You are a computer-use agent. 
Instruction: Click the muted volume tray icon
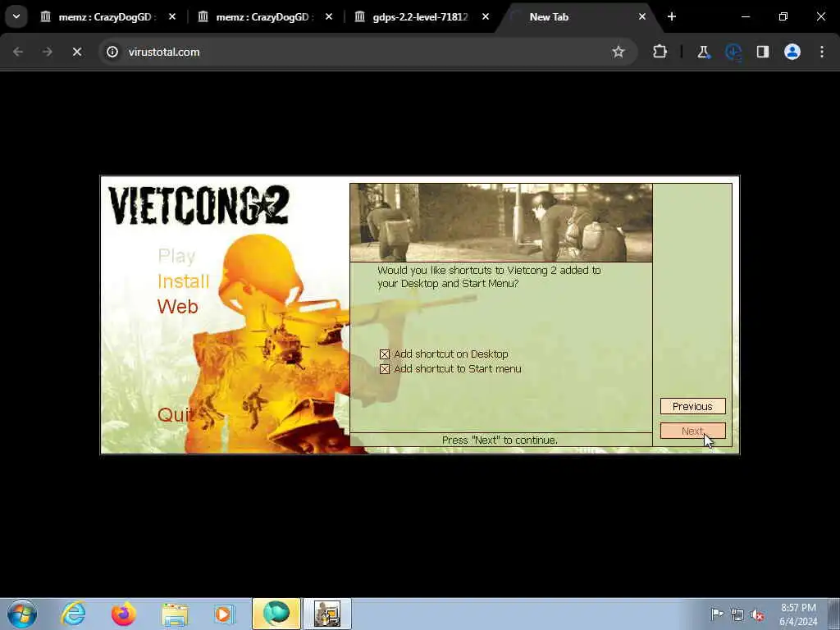point(757,614)
